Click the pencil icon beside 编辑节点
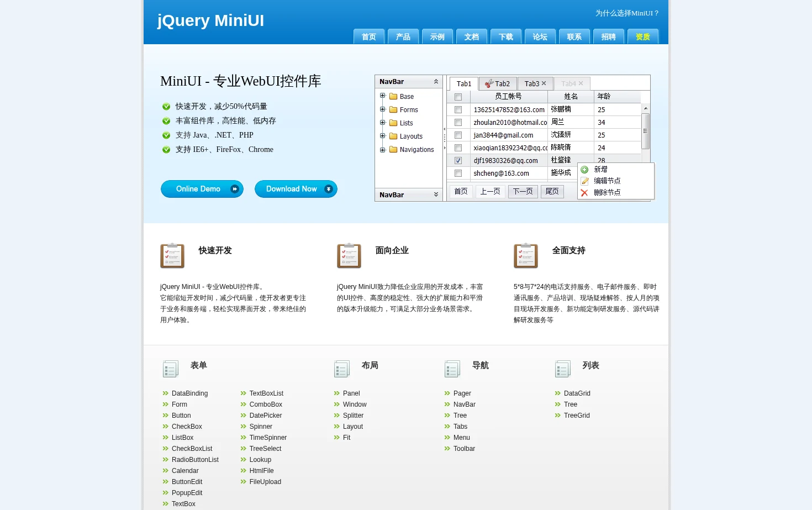This screenshot has width=812, height=510. point(584,181)
